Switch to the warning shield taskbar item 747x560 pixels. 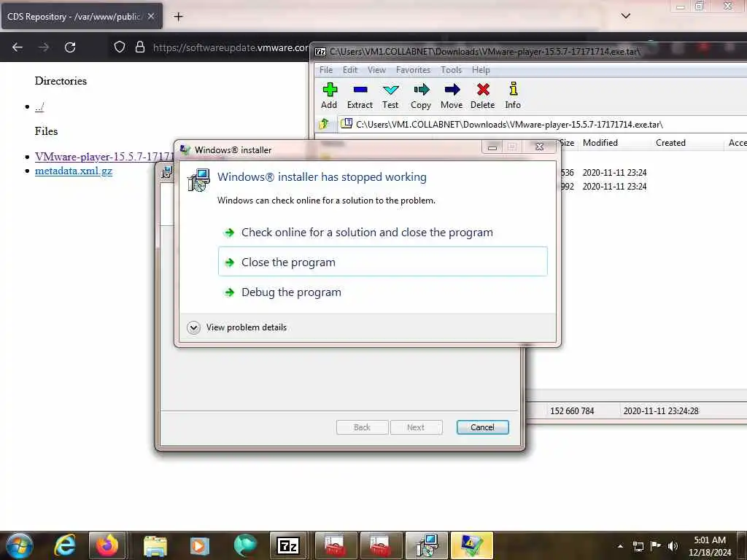click(x=472, y=545)
